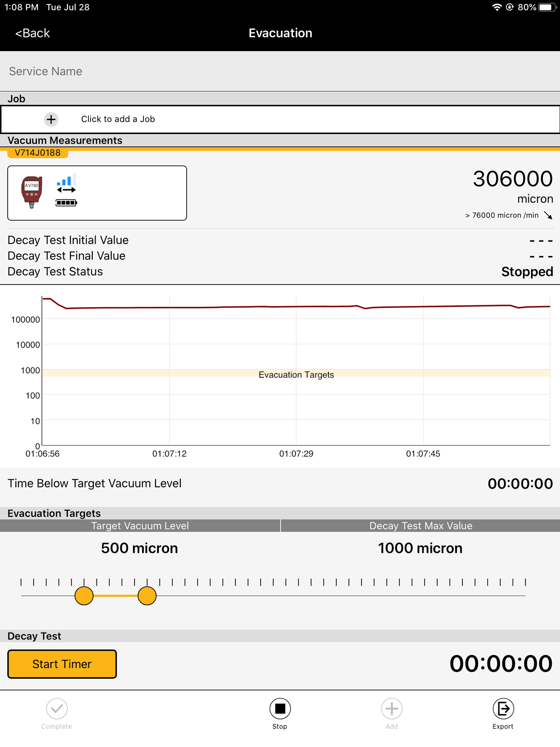Select the 500 micron slider handle
Image resolution: width=560 pixels, height=747 pixels.
tap(84, 596)
